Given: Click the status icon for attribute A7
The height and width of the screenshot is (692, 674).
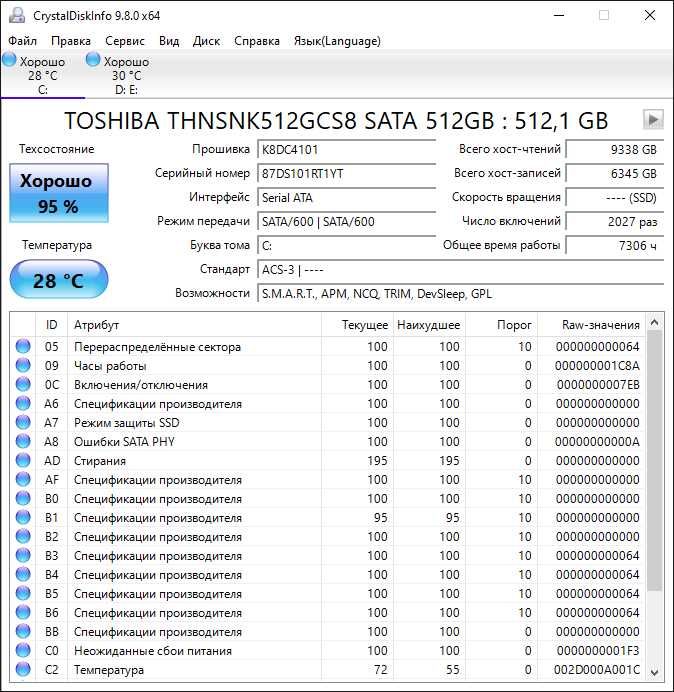Looking at the screenshot, I should tap(23, 422).
